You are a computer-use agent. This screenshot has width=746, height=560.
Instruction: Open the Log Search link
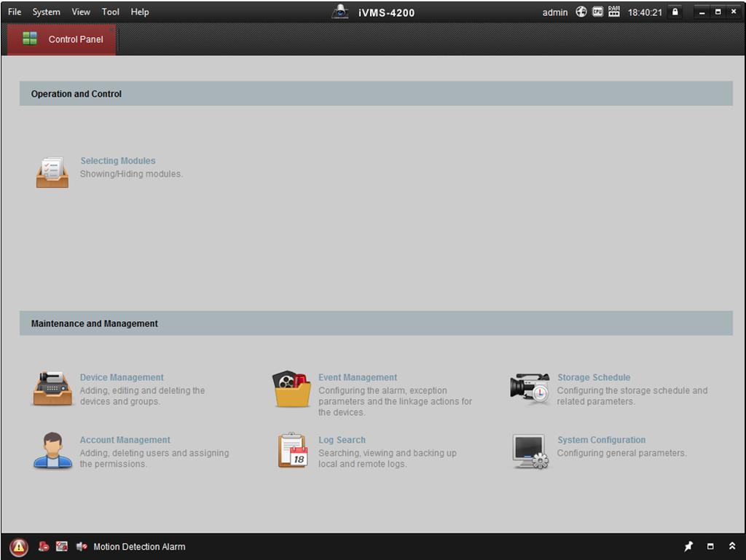tap(342, 440)
